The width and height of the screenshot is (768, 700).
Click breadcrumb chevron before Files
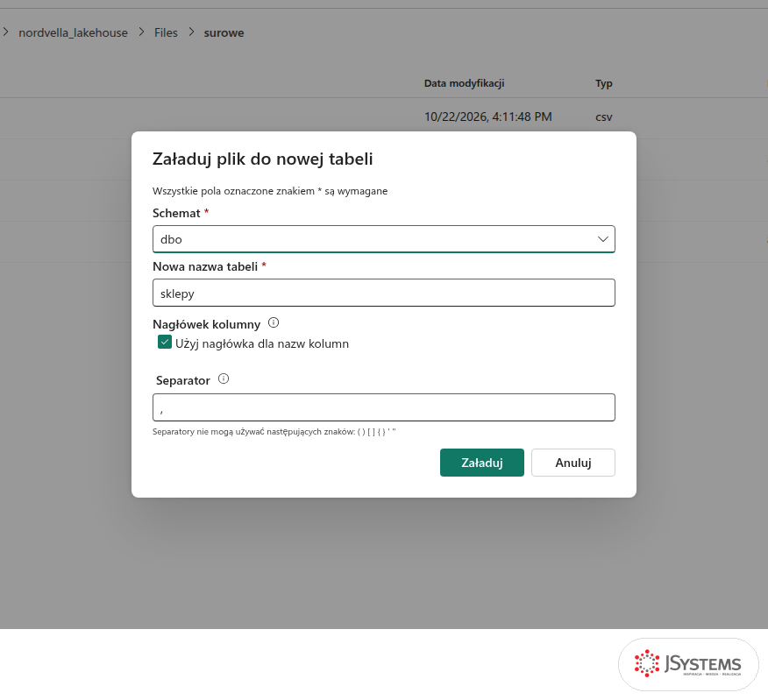141,32
